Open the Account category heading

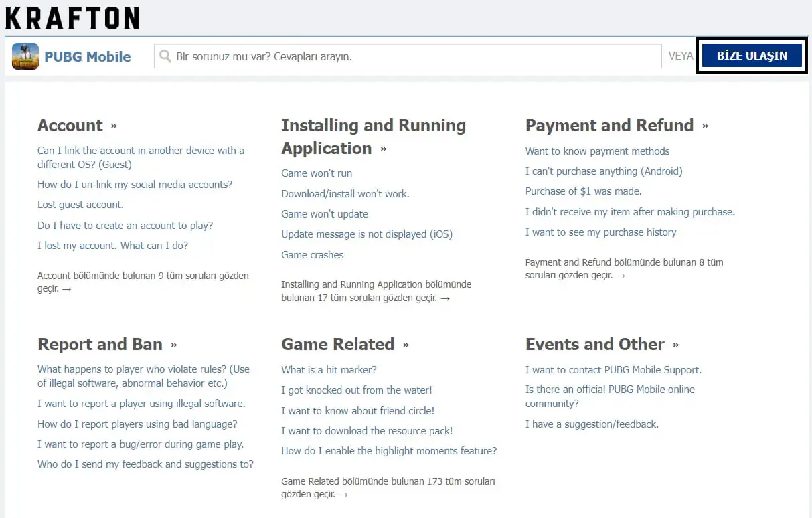pos(70,126)
